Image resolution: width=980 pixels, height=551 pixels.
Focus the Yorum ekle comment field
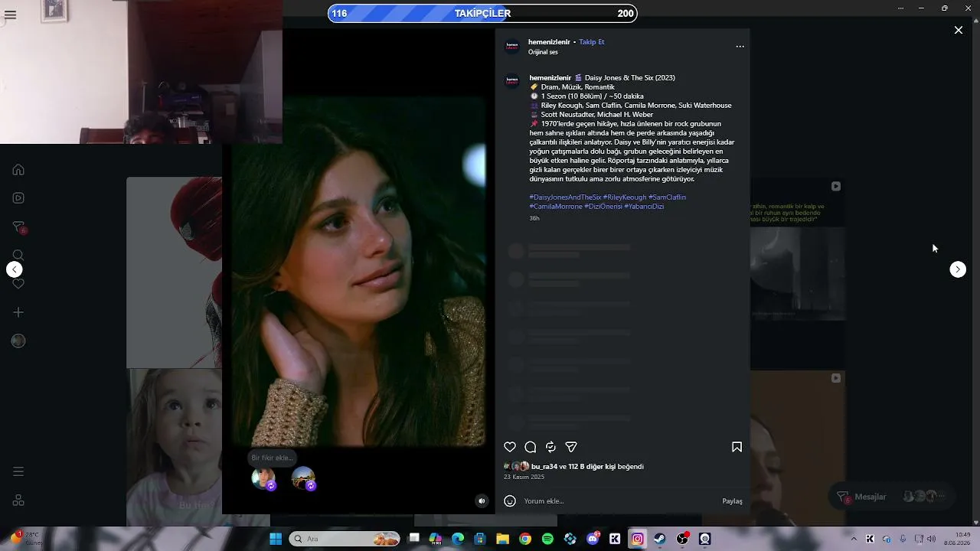pos(620,501)
